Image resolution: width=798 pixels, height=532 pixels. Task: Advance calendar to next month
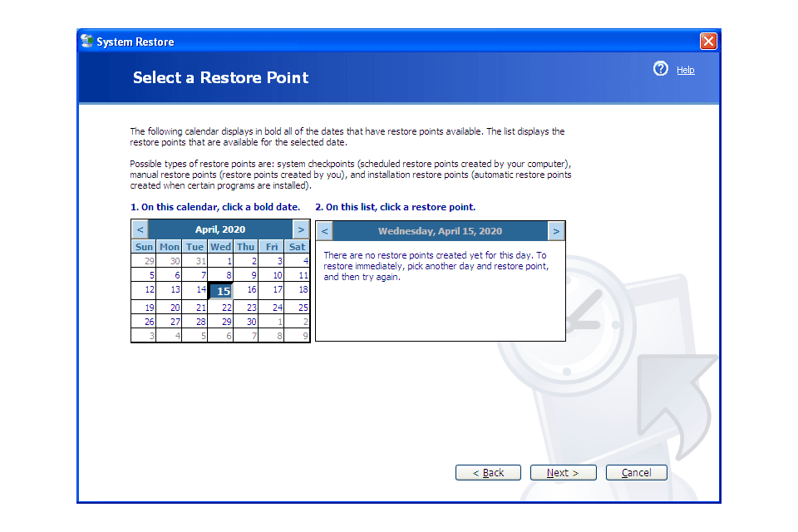click(x=301, y=229)
